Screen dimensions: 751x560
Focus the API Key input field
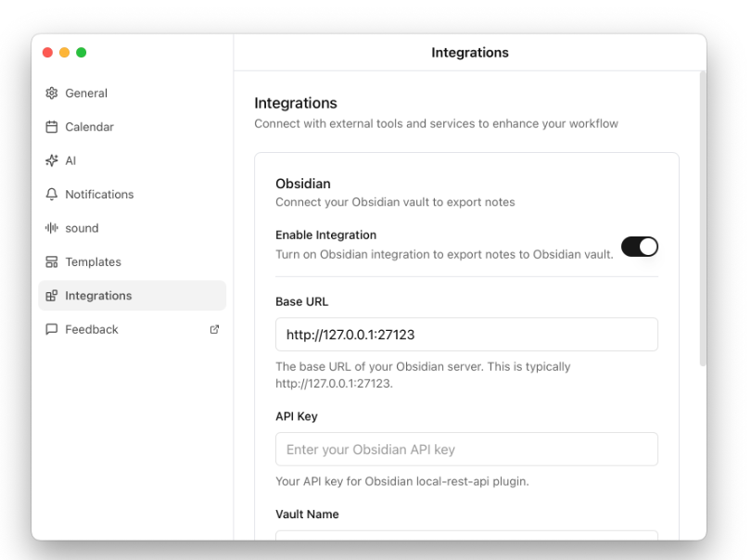pyautogui.click(x=466, y=449)
